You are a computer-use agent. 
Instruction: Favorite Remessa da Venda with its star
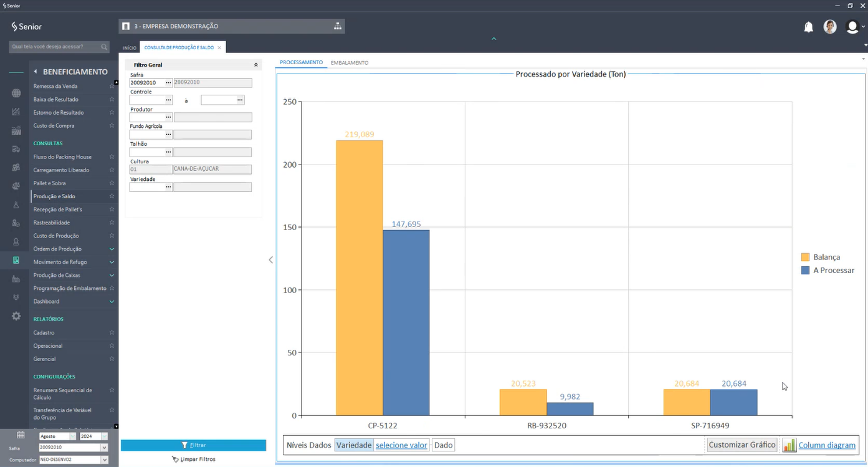coord(112,86)
